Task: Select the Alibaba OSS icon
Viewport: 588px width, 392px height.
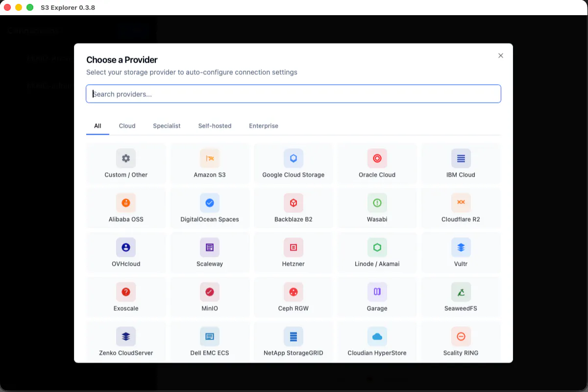Action: [x=126, y=203]
